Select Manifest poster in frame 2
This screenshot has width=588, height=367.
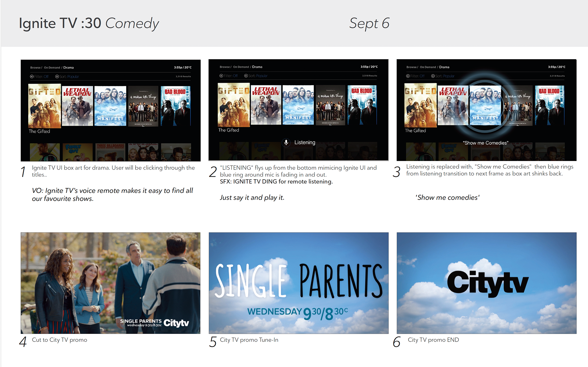[298, 105]
